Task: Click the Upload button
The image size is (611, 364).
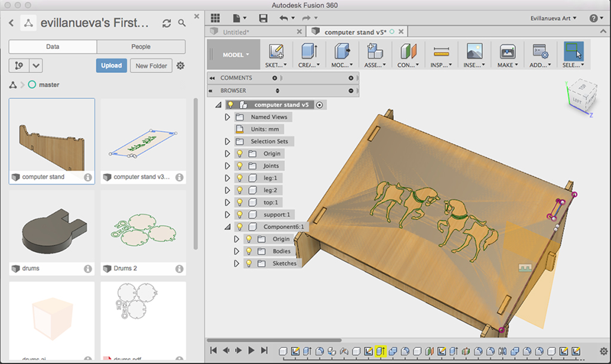Action: tap(112, 66)
